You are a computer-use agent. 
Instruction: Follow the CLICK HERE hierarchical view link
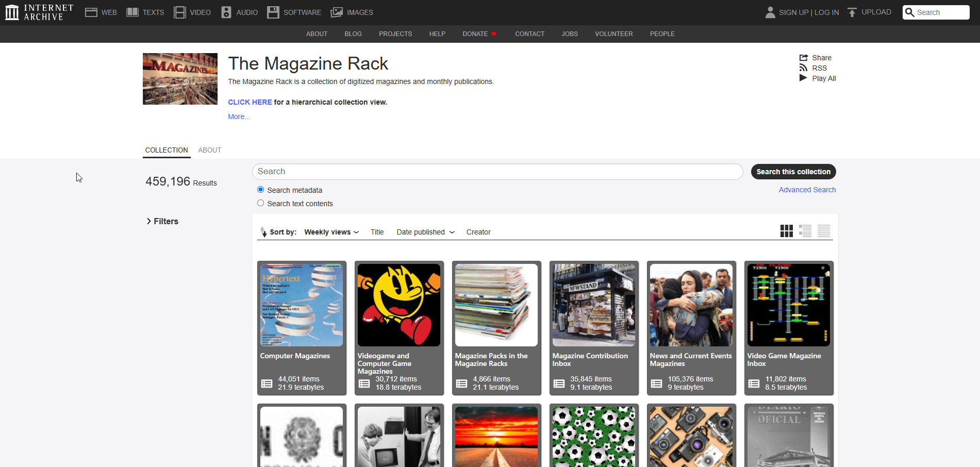point(250,102)
